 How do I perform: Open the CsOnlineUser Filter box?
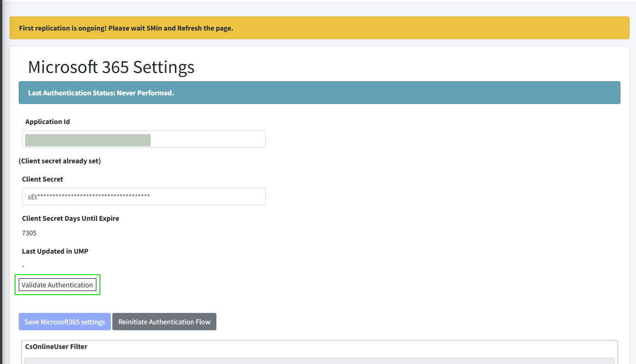click(320, 360)
